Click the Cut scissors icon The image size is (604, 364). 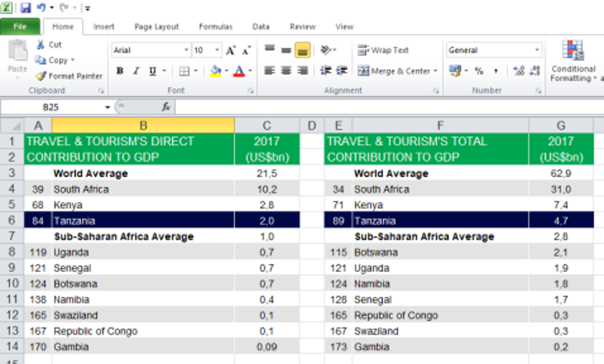(x=40, y=44)
